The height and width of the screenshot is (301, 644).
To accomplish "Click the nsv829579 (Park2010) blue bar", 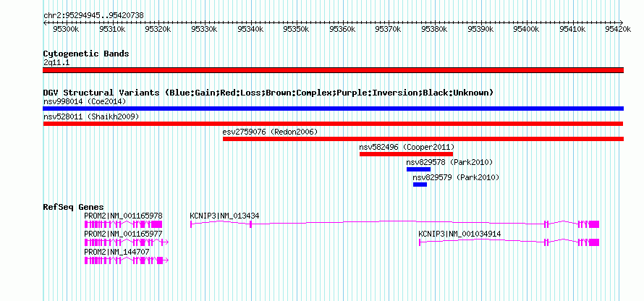I will coord(420,185).
